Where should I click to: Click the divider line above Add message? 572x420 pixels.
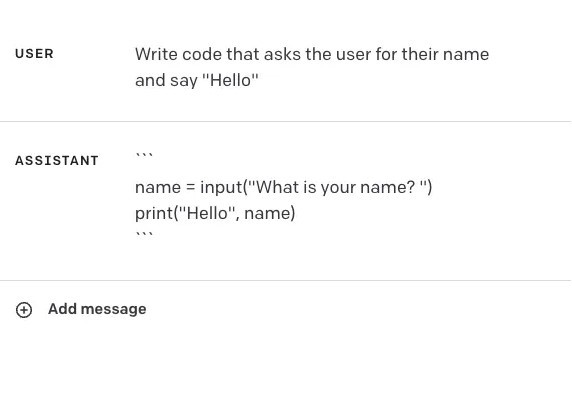pos(286,281)
